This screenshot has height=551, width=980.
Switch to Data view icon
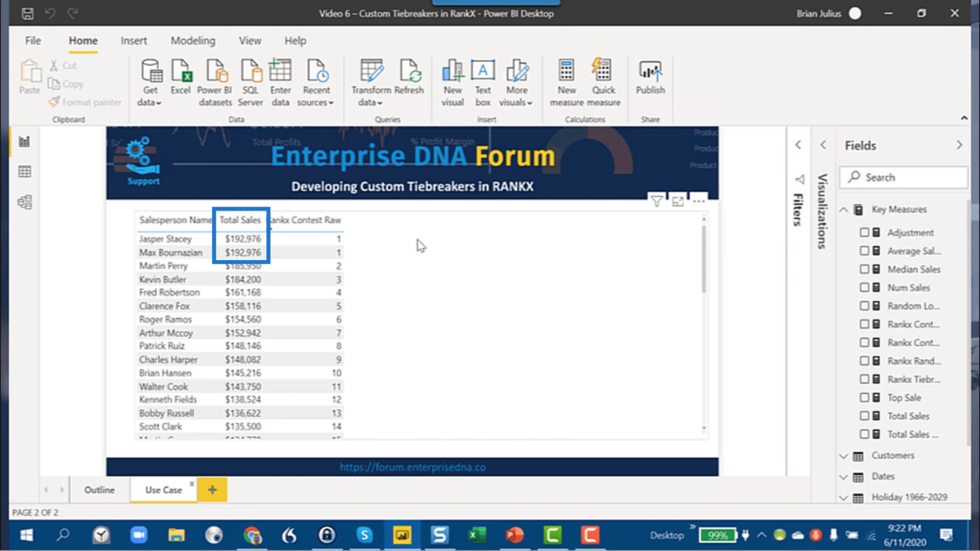tap(24, 171)
